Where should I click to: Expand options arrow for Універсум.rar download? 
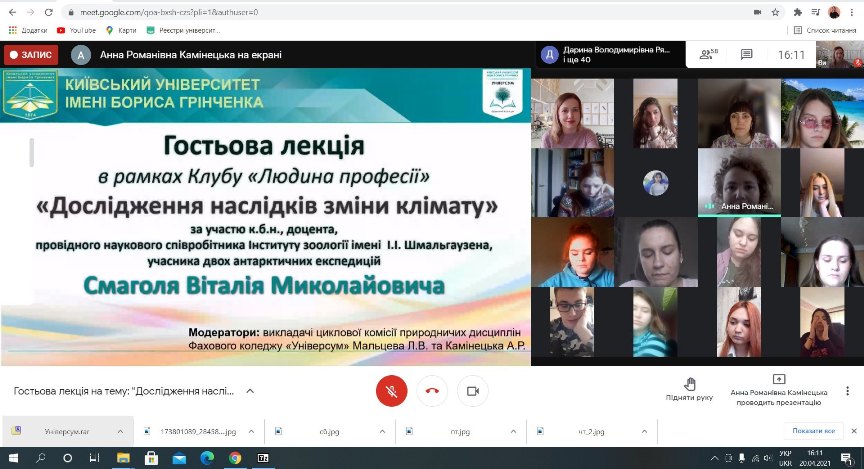tap(120, 432)
